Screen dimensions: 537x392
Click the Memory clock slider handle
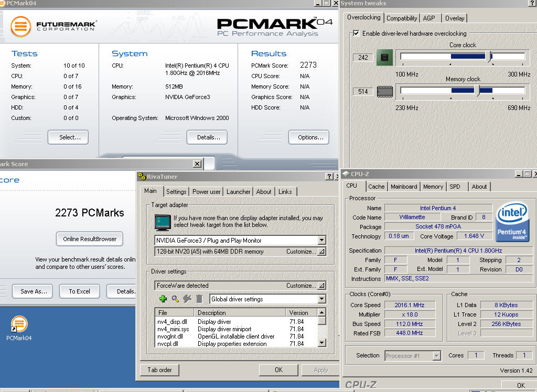pyautogui.click(x=476, y=91)
